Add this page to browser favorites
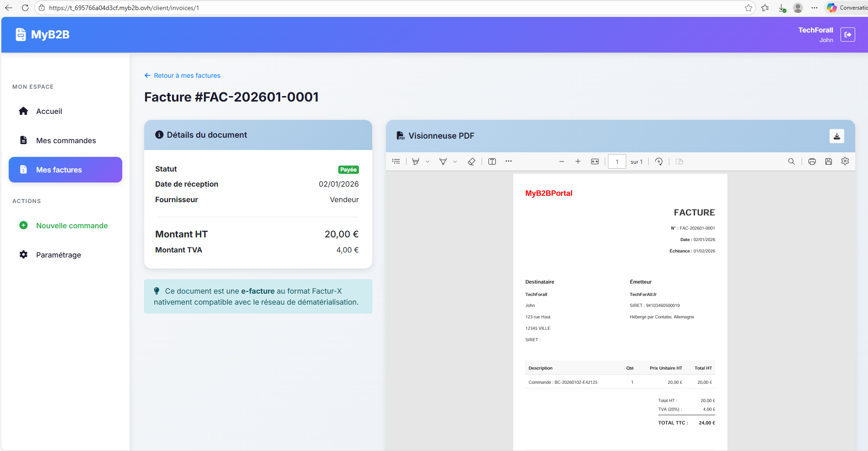This screenshot has height=451, width=868. pyautogui.click(x=749, y=8)
